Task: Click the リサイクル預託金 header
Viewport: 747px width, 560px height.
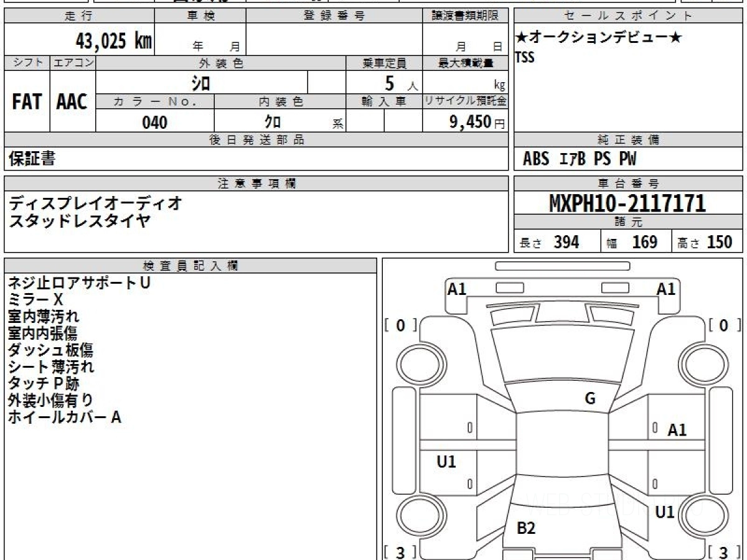Action: tap(466, 102)
